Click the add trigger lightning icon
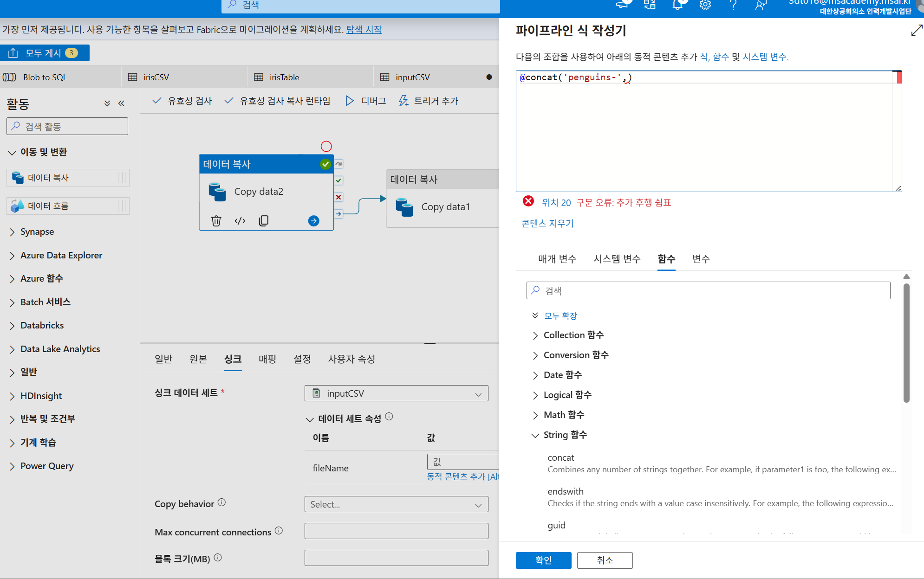Image resolution: width=924 pixels, height=579 pixels. 403,101
